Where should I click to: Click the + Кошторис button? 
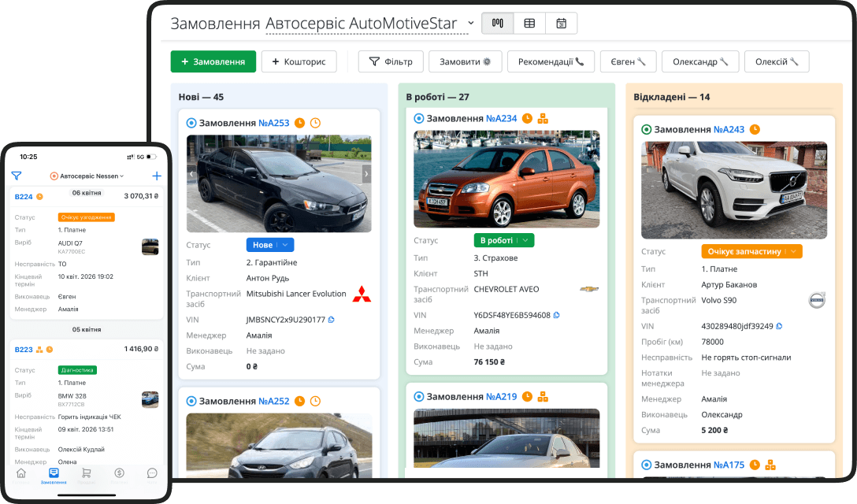click(x=299, y=61)
